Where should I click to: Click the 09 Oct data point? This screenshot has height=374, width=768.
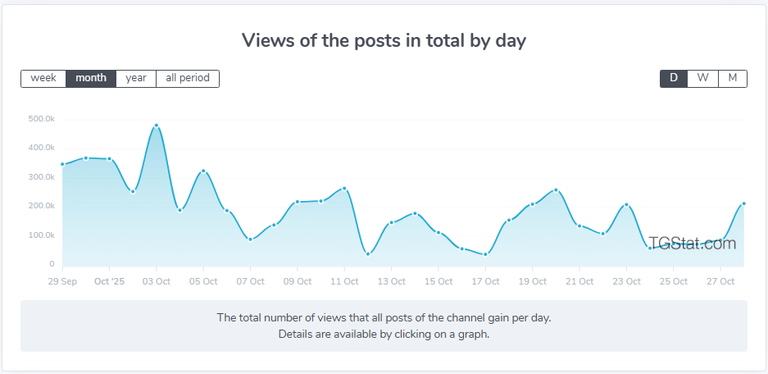297,202
